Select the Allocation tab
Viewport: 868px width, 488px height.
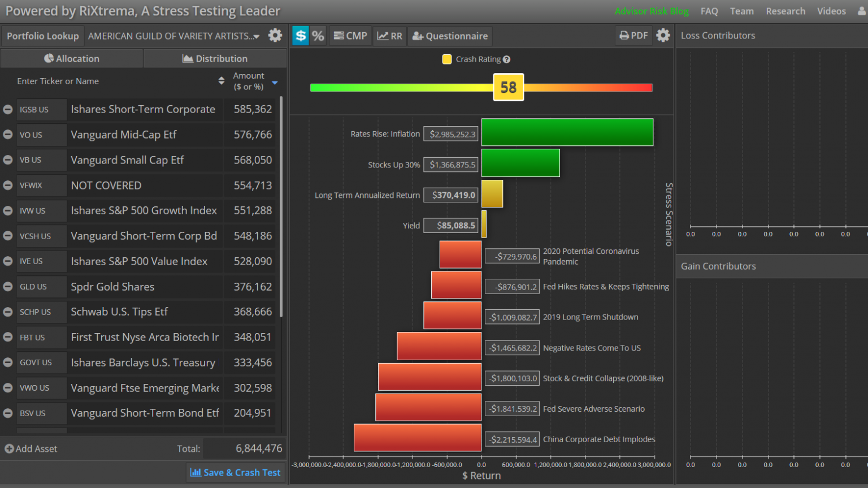71,58
